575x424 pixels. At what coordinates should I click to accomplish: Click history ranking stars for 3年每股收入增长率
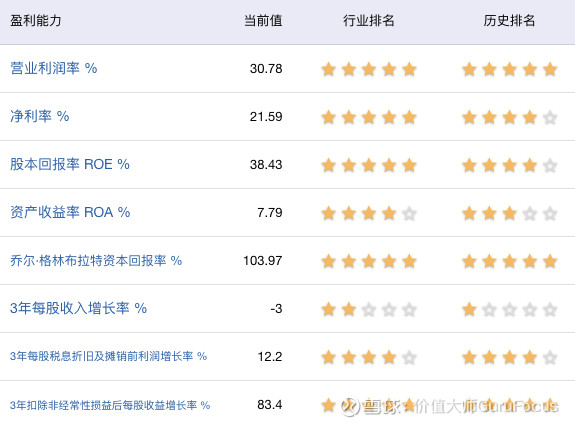pos(510,310)
